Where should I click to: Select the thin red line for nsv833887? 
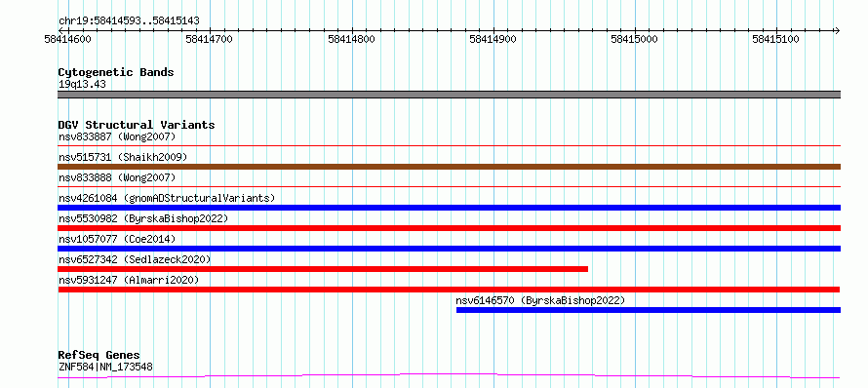point(449,146)
